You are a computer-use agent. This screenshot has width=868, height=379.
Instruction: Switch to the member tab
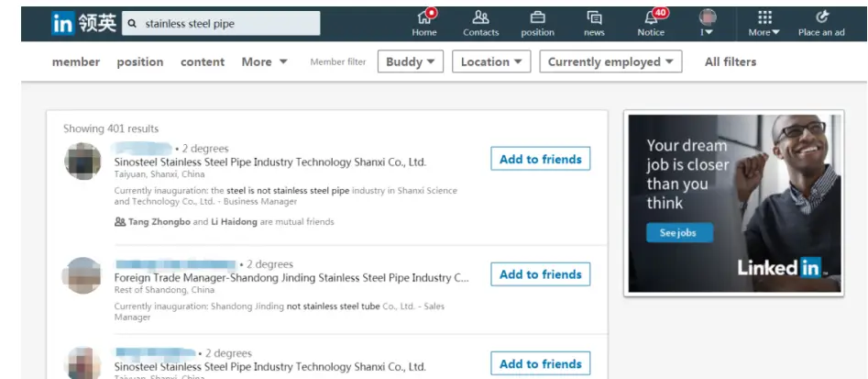click(76, 61)
